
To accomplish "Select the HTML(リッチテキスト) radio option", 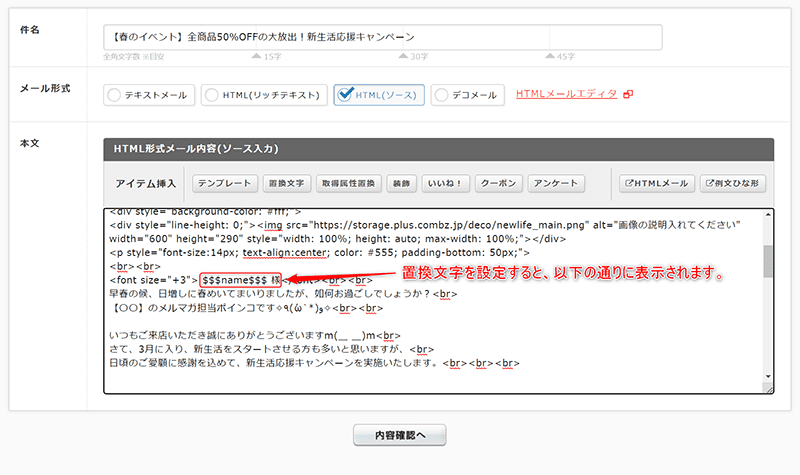I will click(x=264, y=95).
